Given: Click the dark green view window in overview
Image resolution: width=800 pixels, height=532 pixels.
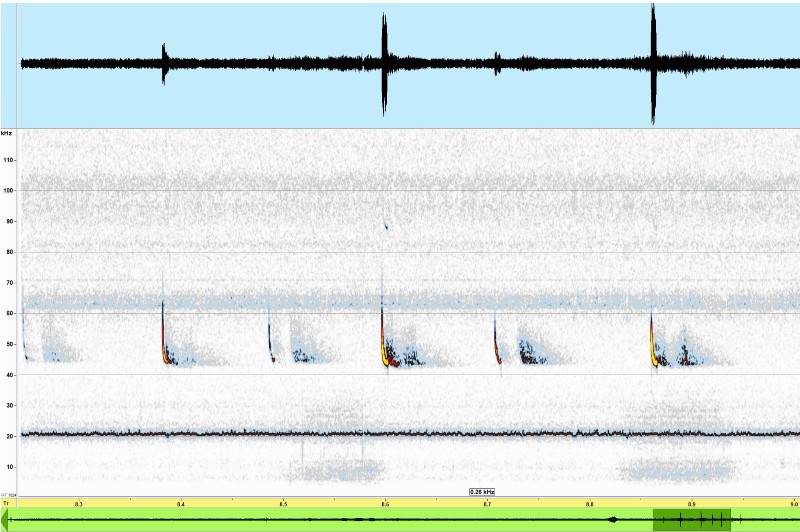Looking at the screenshot, I should pos(692,519).
